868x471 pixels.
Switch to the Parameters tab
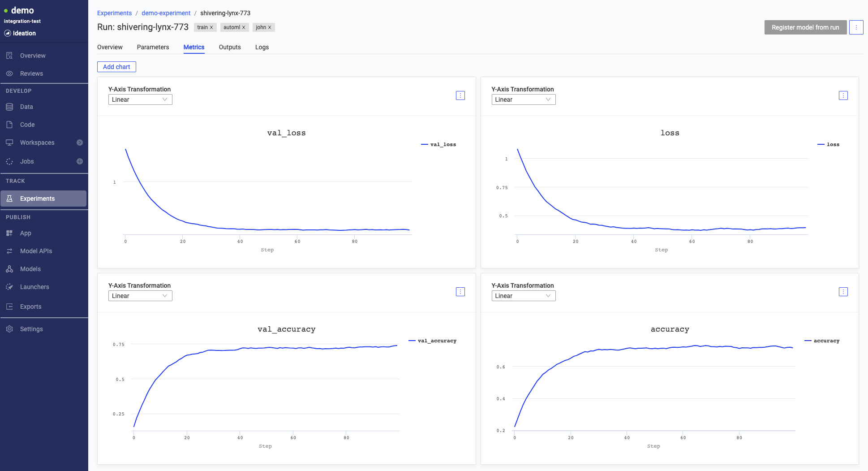pyautogui.click(x=153, y=47)
